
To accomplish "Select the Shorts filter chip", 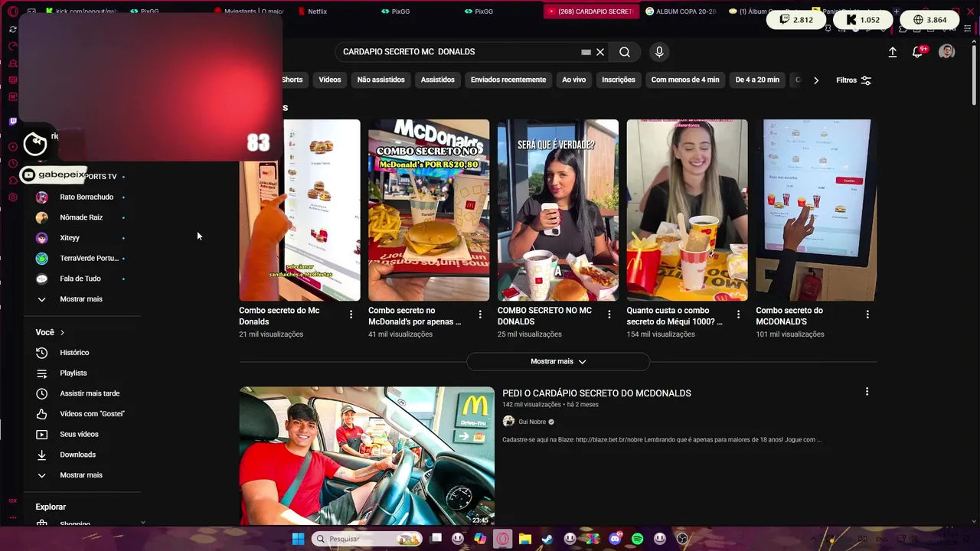I will [x=292, y=80].
